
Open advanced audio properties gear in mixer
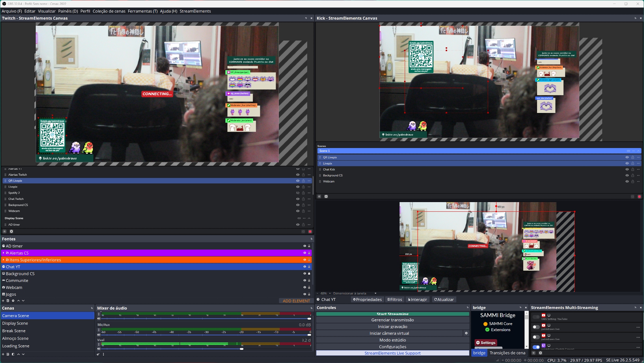pos(98,354)
